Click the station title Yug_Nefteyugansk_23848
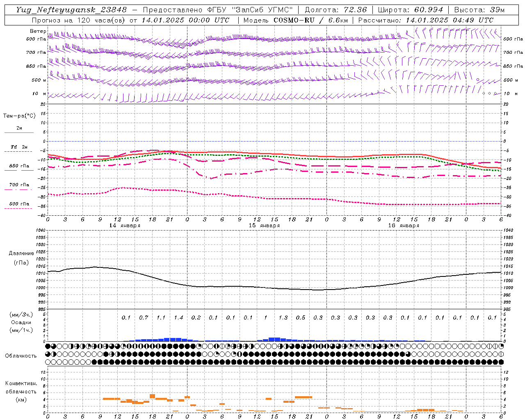This screenshot has width=525, height=420. [71, 10]
